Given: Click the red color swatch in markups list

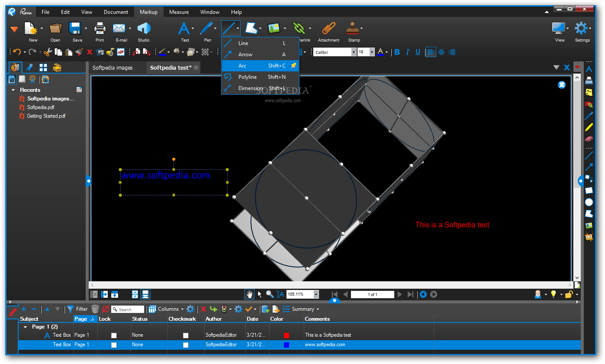Looking at the screenshot, I should click(286, 335).
